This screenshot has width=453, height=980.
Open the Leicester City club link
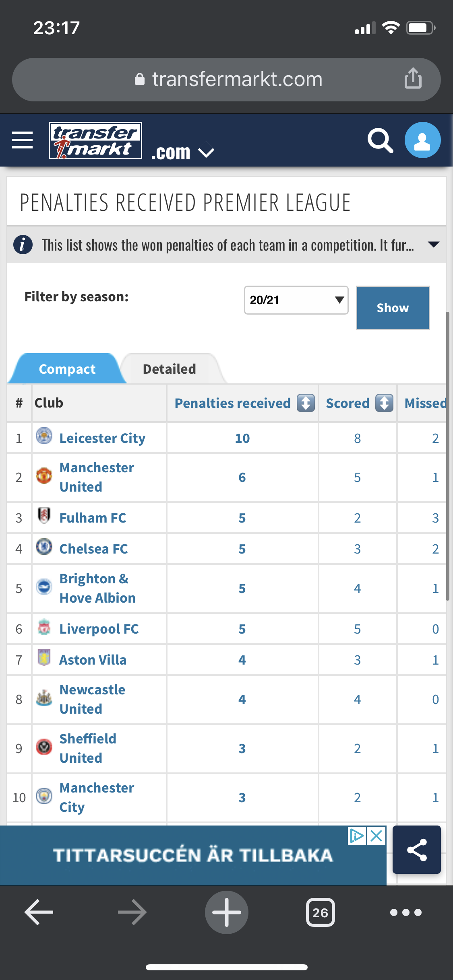[102, 438]
